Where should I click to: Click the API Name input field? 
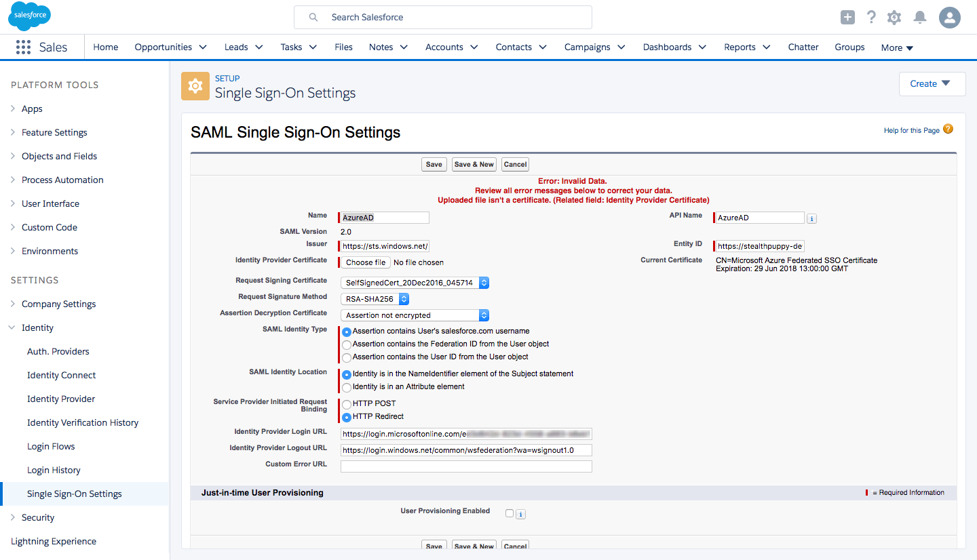[x=760, y=218]
